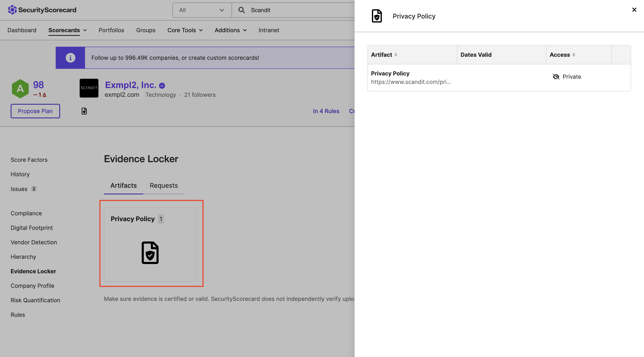The height and width of the screenshot is (357, 644).
Task: Go to Hierarchy in sidebar
Action: point(23,257)
